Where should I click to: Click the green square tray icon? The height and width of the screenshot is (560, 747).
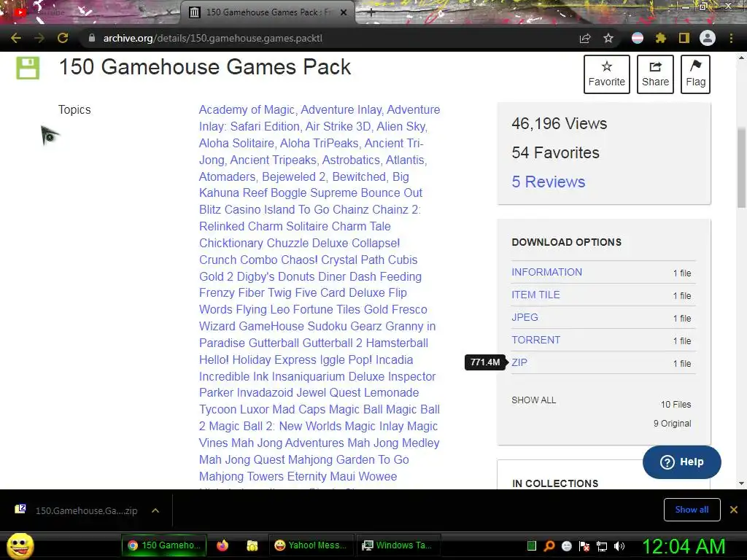[x=532, y=545]
